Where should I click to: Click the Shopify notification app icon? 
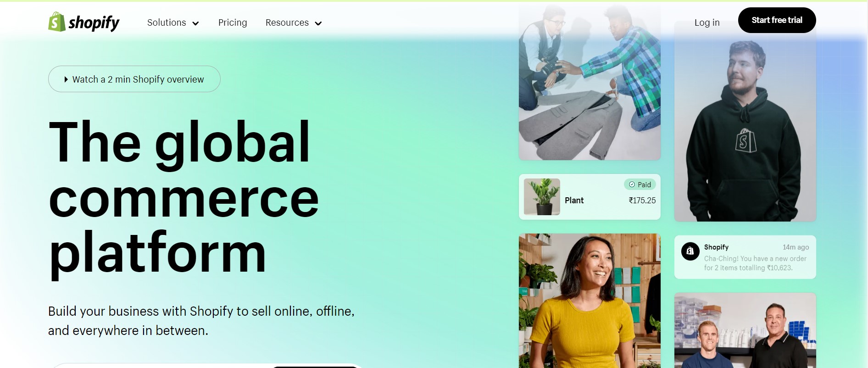click(690, 251)
